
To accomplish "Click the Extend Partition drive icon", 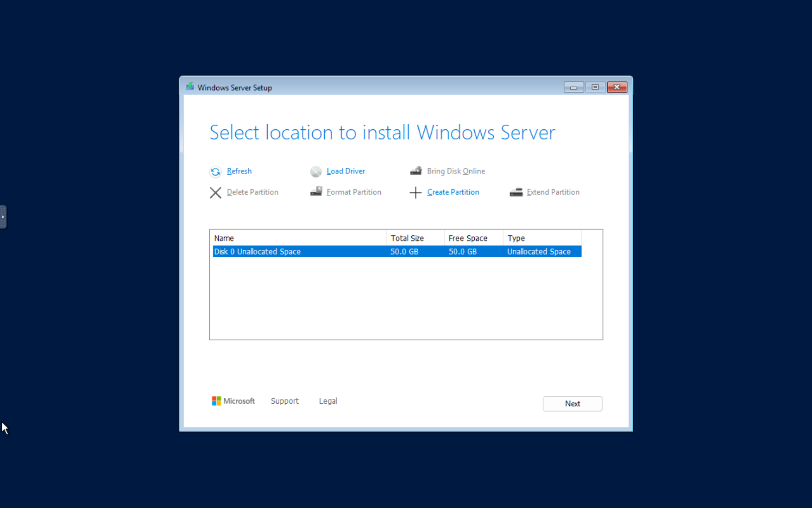I will coord(516,192).
